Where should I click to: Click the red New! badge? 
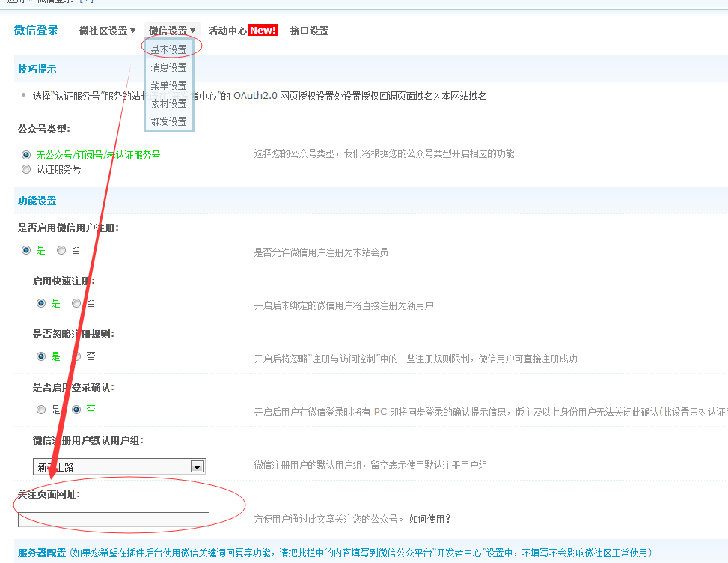point(263,30)
